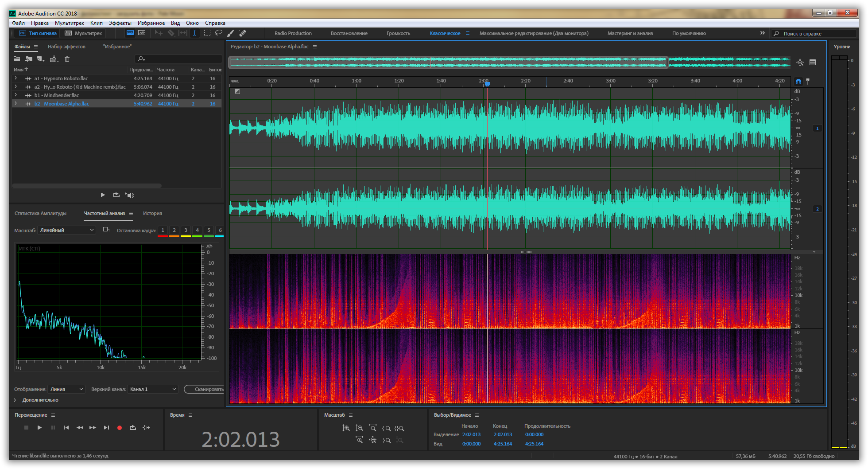Select the Marquee Selection tool

[x=207, y=33]
